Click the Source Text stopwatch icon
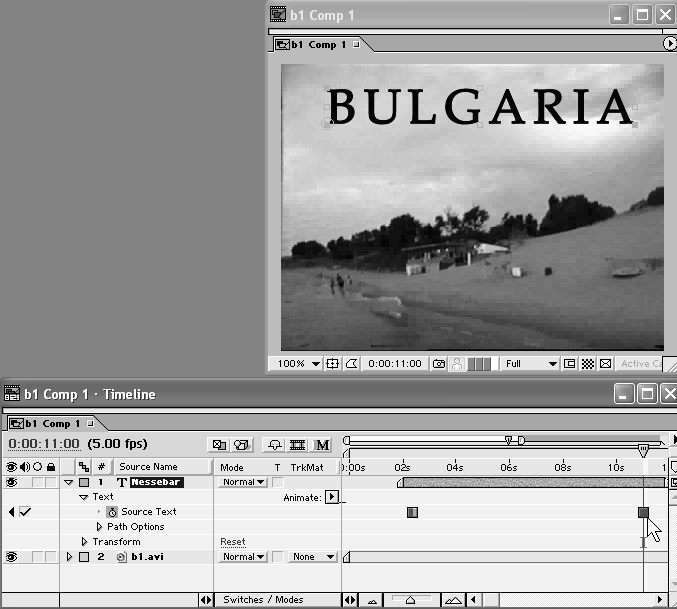The image size is (677, 609). (112, 512)
